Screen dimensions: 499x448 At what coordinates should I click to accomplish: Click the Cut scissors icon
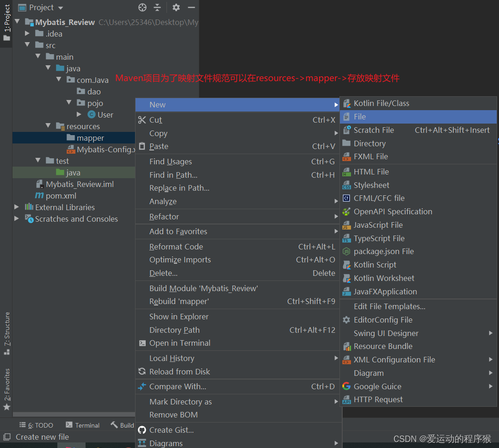pos(142,120)
